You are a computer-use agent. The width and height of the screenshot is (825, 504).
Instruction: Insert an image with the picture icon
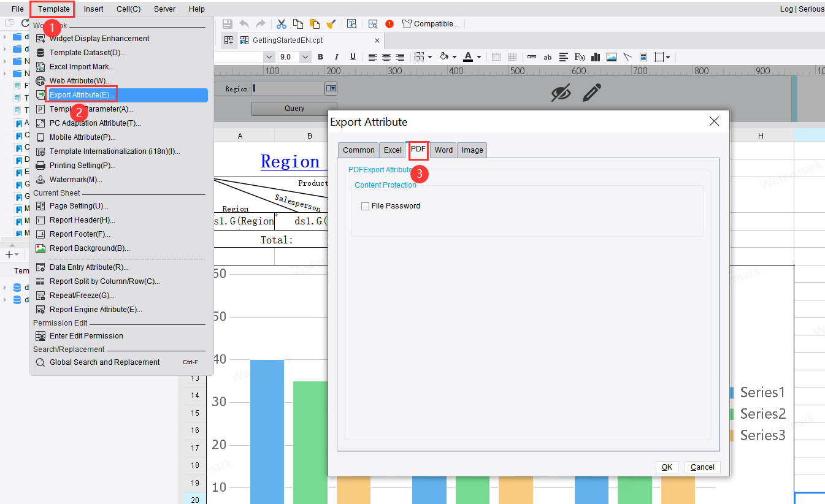point(612,57)
